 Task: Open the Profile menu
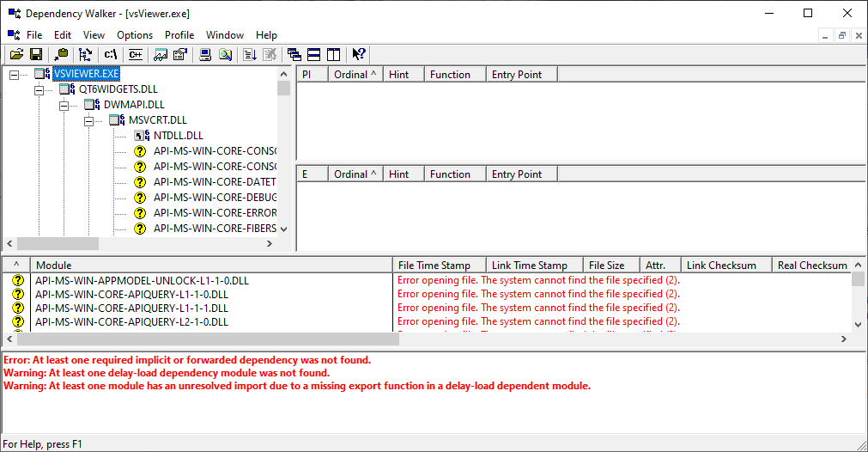pyautogui.click(x=179, y=35)
